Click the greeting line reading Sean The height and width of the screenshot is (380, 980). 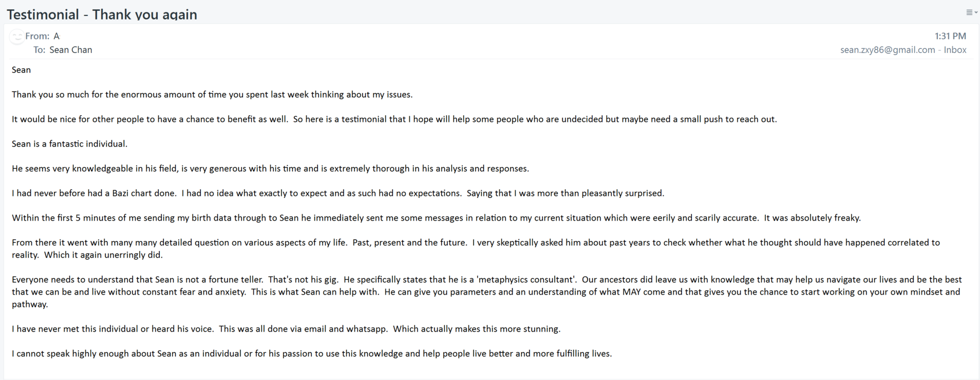click(21, 70)
